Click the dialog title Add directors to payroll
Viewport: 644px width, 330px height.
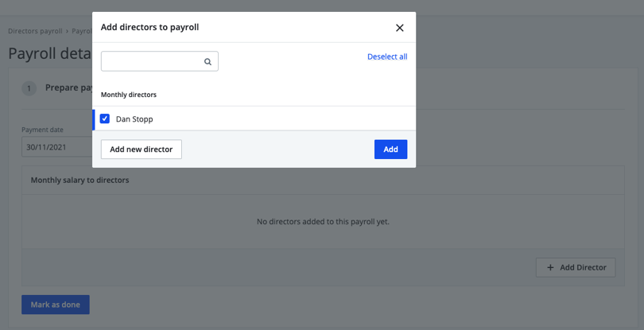tap(149, 27)
